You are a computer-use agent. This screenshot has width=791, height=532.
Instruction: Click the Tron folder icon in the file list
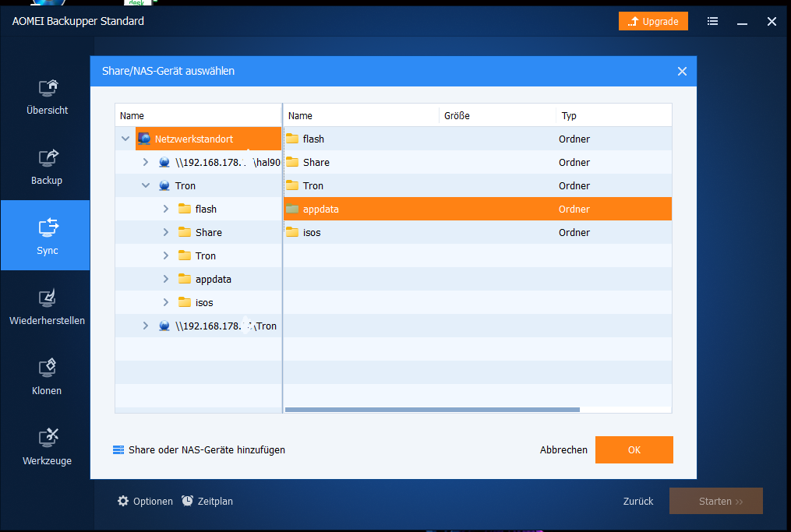292,185
